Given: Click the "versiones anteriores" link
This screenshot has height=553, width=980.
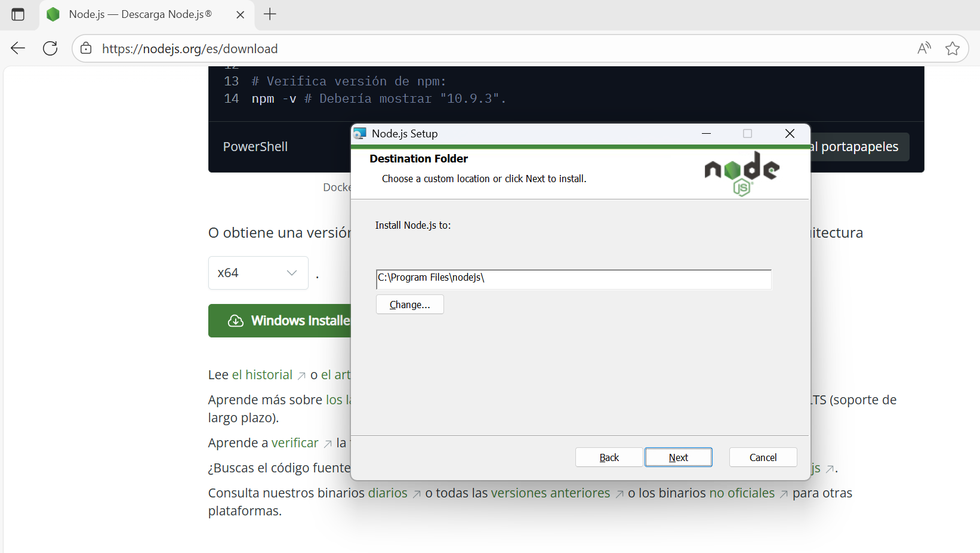Looking at the screenshot, I should [550, 493].
